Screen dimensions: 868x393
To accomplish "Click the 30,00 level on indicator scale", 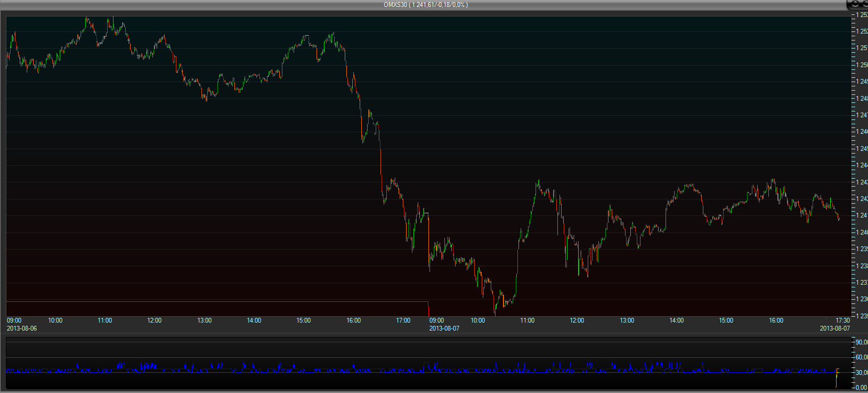I will pos(861,373).
